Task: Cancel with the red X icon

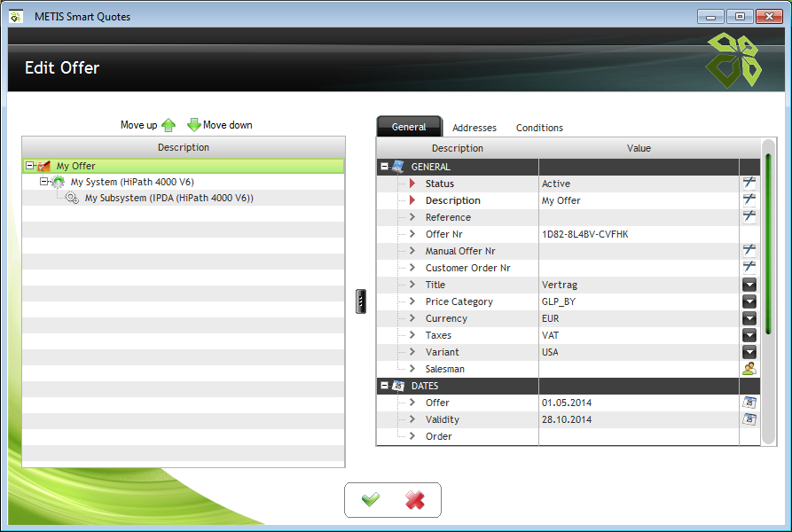Action: pos(415,500)
